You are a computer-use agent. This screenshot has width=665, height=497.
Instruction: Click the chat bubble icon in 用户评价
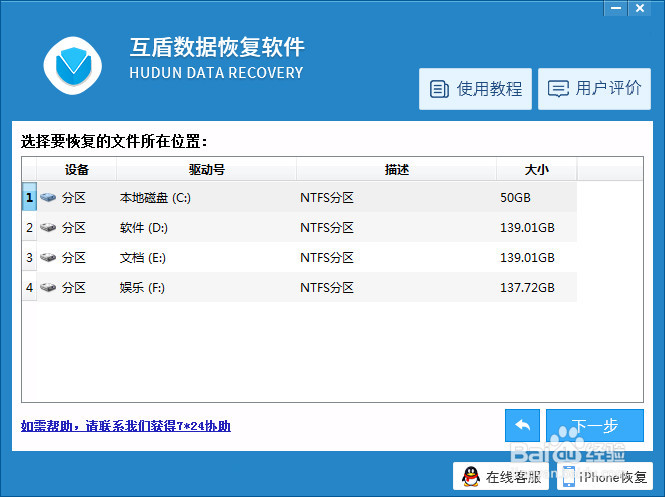tap(558, 89)
